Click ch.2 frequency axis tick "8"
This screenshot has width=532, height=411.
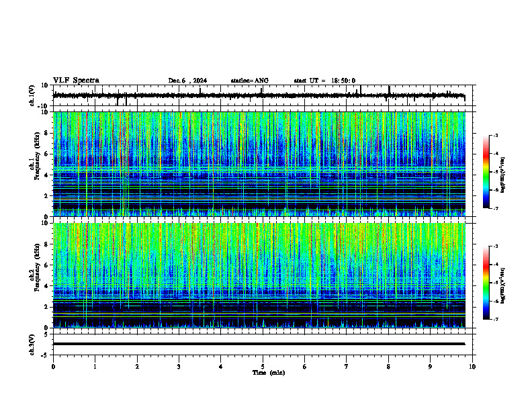(x=46, y=244)
